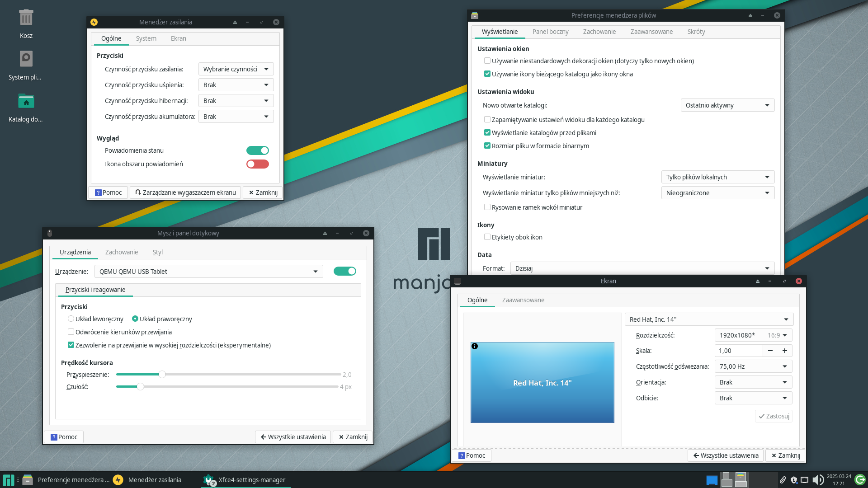Click the network connection tray icon

[x=804, y=480]
